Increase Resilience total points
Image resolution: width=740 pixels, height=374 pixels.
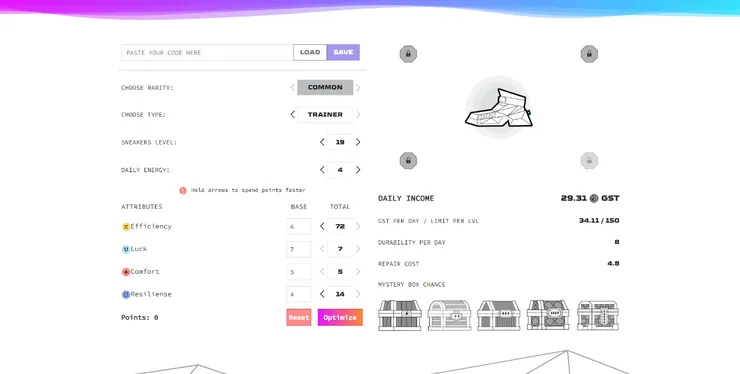pos(358,294)
